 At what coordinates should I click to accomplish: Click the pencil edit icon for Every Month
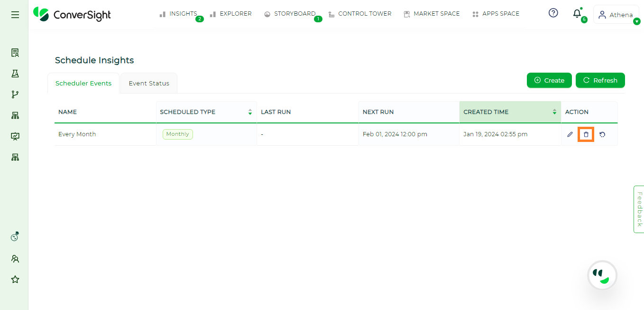[x=570, y=134]
